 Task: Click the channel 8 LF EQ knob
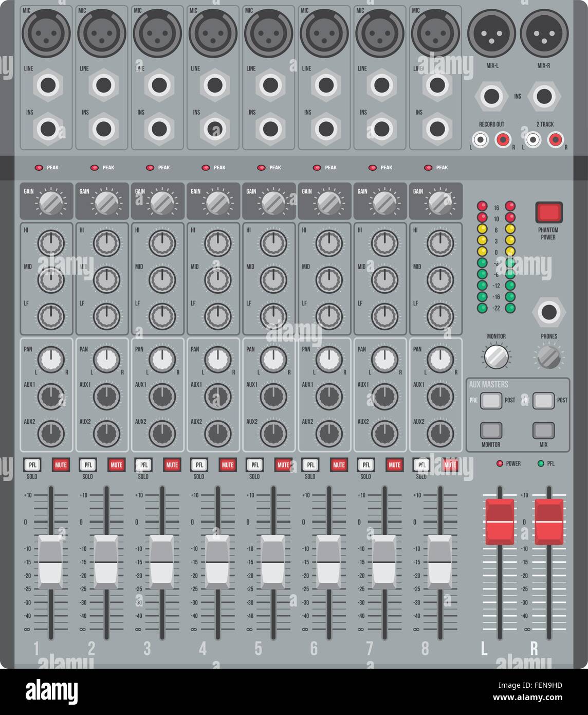click(x=440, y=316)
